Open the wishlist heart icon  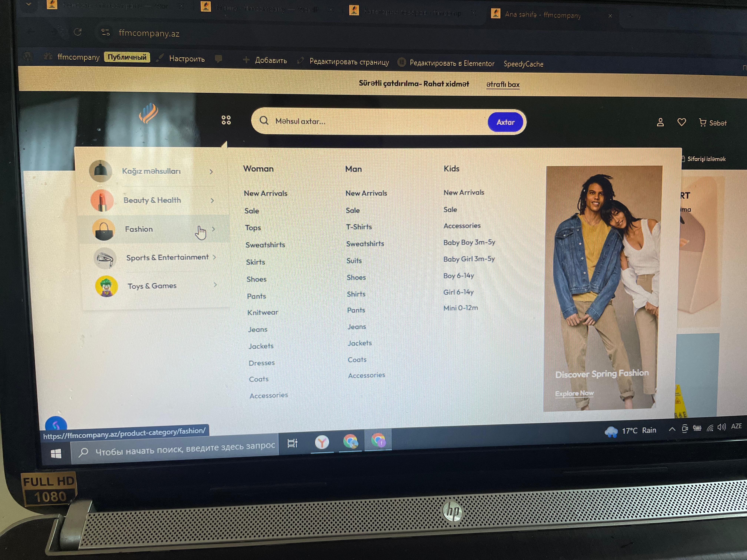click(x=681, y=122)
